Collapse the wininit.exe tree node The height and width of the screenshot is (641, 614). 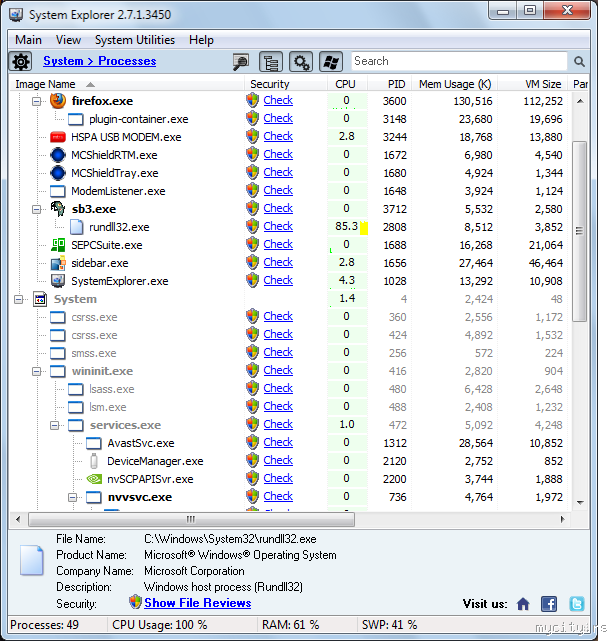tap(36, 371)
